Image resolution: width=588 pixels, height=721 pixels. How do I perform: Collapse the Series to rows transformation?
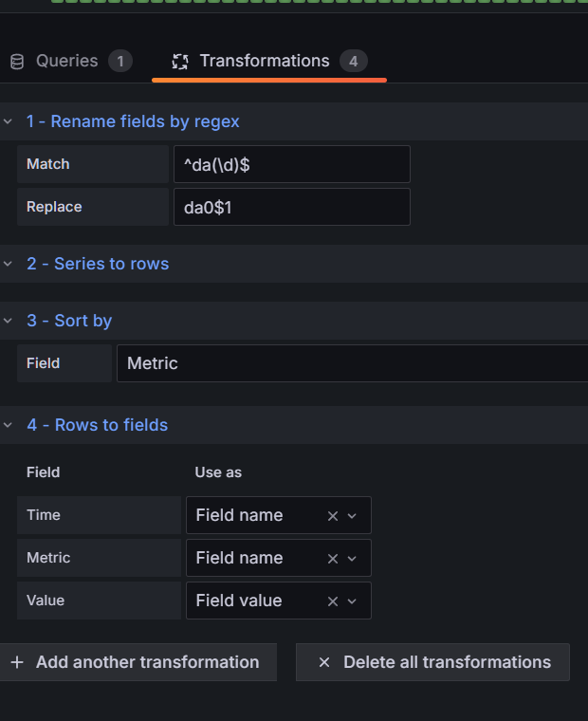tap(9, 264)
